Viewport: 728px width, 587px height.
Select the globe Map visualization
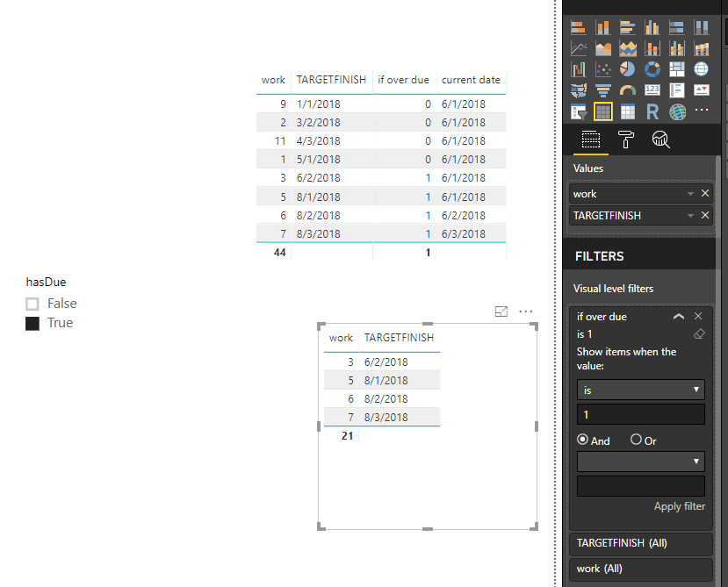pyautogui.click(x=701, y=69)
